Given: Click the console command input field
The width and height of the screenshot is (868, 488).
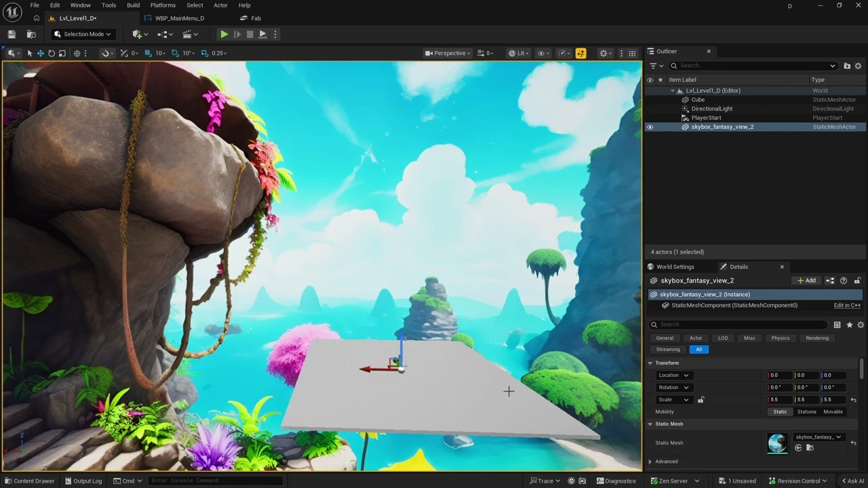Looking at the screenshot, I should pyautogui.click(x=216, y=481).
